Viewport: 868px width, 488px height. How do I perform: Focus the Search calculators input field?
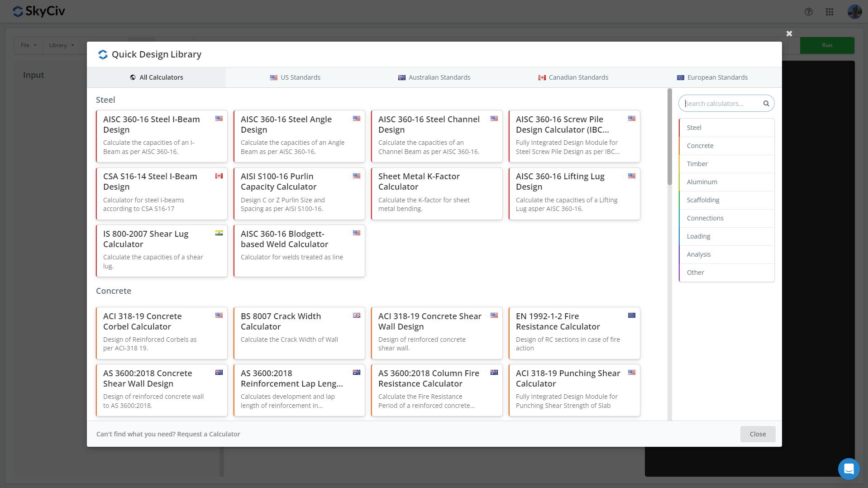point(722,104)
